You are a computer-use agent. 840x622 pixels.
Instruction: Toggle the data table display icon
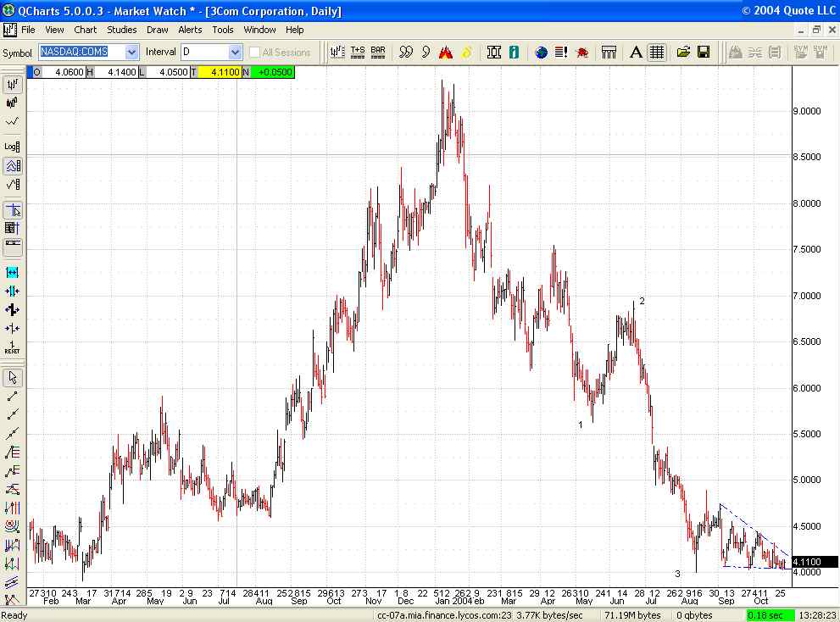click(x=12, y=229)
